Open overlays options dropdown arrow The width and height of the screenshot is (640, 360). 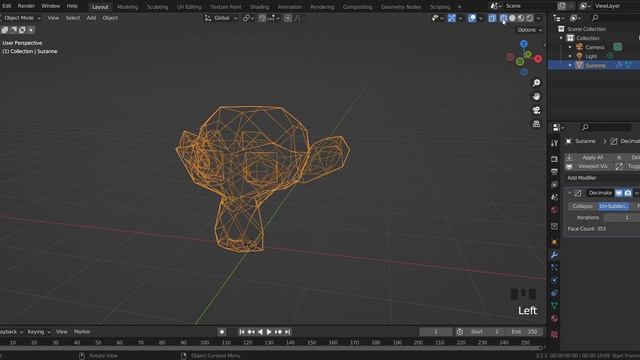[x=480, y=18]
